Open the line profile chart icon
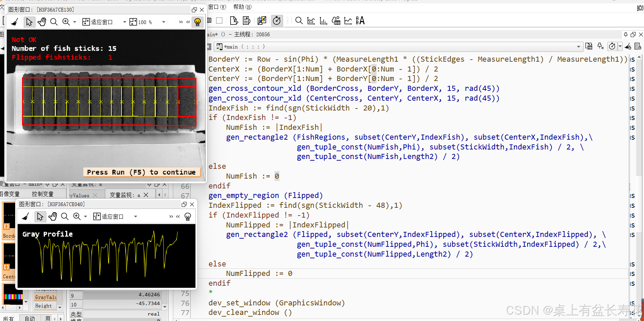 (x=348, y=21)
